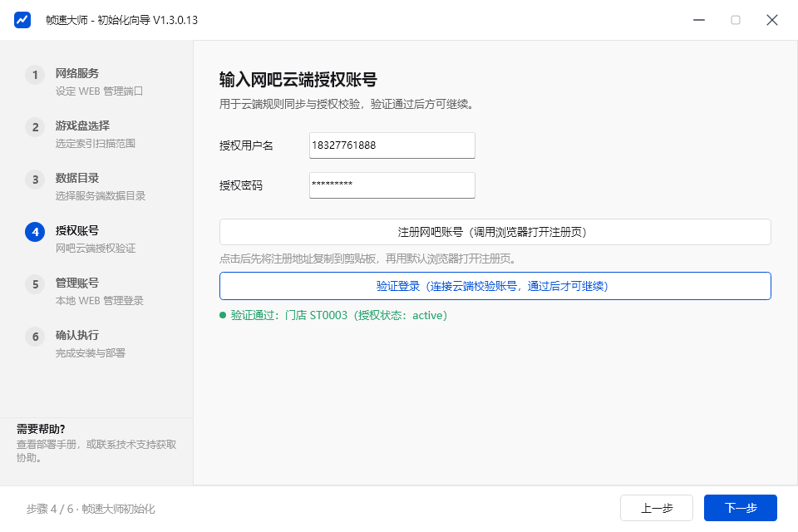Screen dimensions: 798x532
Task: Click 验证通过 门店 ST0003 status text
Action: pyautogui.click(x=339, y=315)
